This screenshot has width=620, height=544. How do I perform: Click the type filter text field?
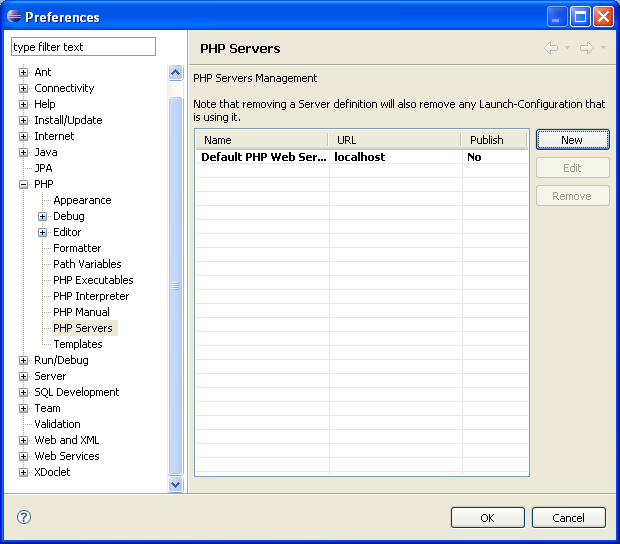tap(83, 47)
